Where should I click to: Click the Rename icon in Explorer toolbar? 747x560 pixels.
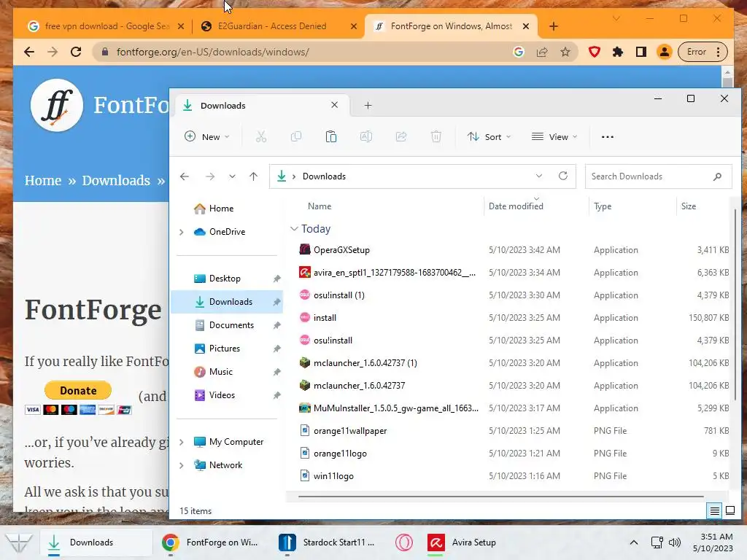366,137
